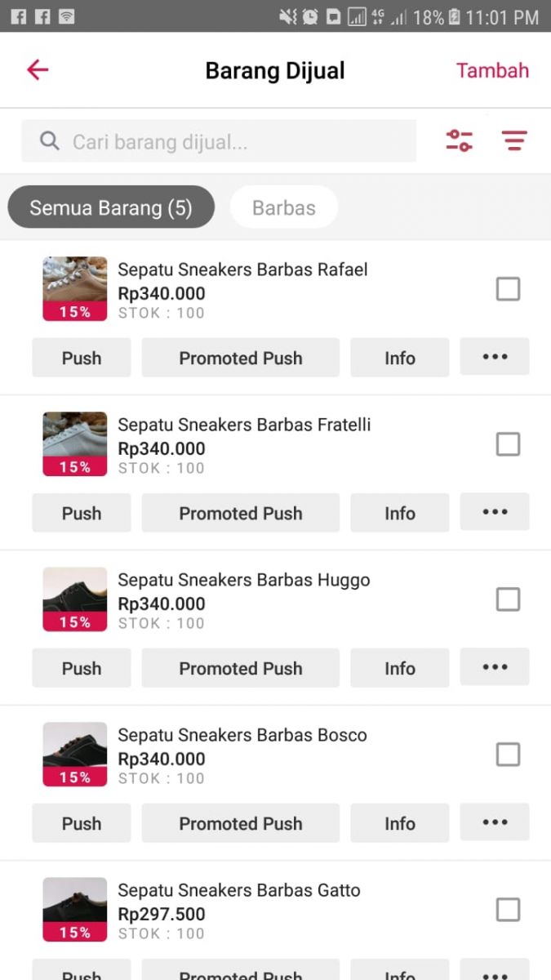551x980 pixels.
Task: Open more options for Barbas Rafael
Action: coord(495,357)
